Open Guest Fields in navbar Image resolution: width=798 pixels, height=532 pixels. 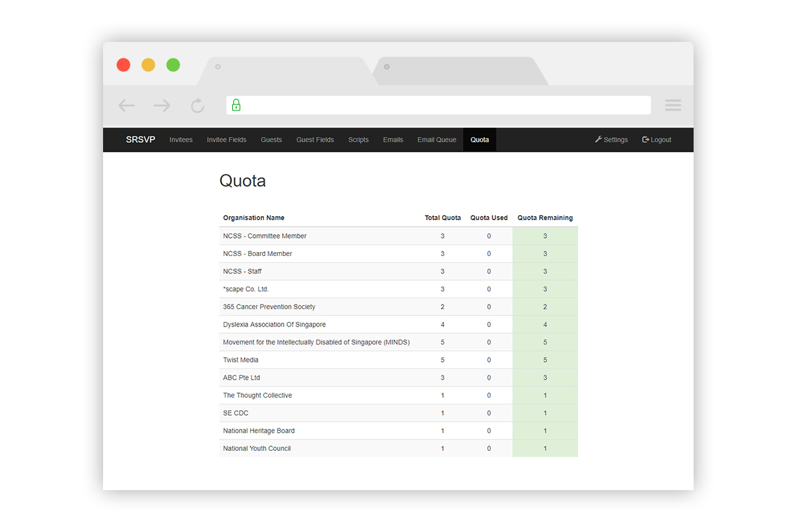315,140
